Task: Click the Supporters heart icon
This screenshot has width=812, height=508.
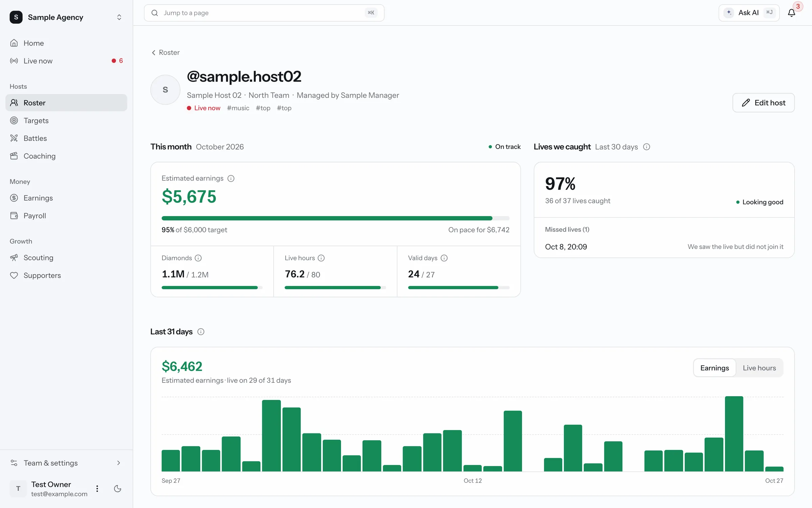Action: [14, 275]
